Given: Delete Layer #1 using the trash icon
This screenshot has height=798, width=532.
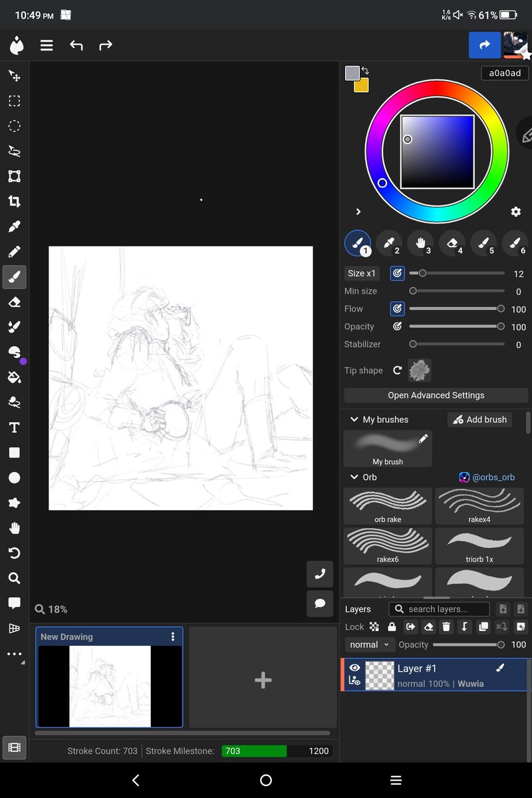Looking at the screenshot, I should click(446, 626).
